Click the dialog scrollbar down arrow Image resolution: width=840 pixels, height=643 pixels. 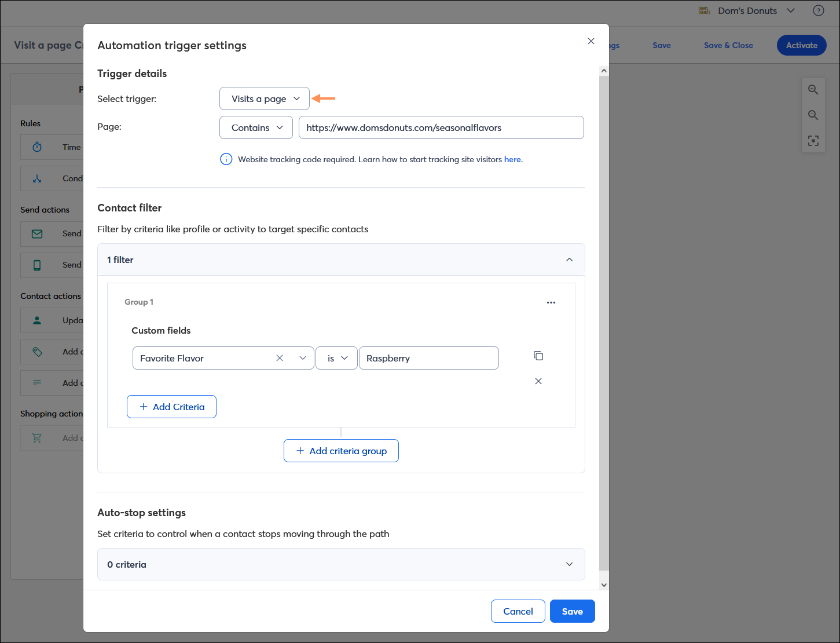(604, 584)
